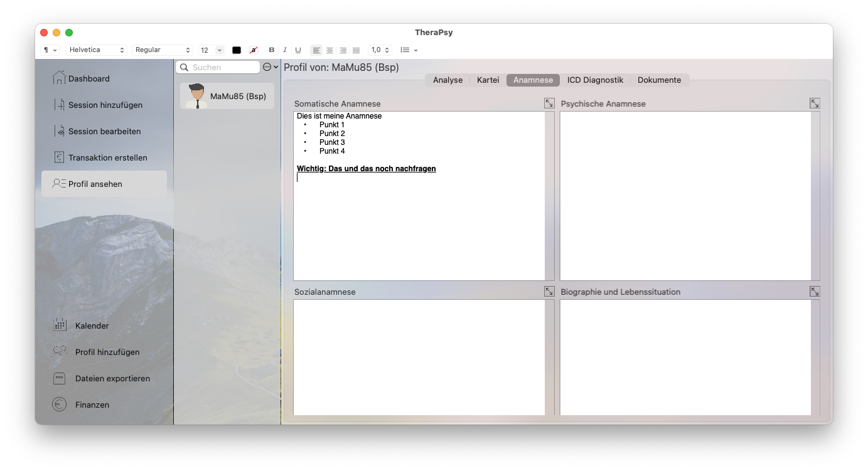868x471 pixels.
Task: Open the line spacing 1,0 dropdown
Action: 380,50
